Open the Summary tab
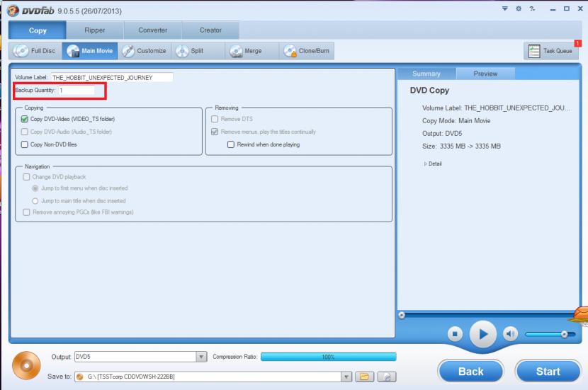Viewport: 588px width, 390px height. 426,74
